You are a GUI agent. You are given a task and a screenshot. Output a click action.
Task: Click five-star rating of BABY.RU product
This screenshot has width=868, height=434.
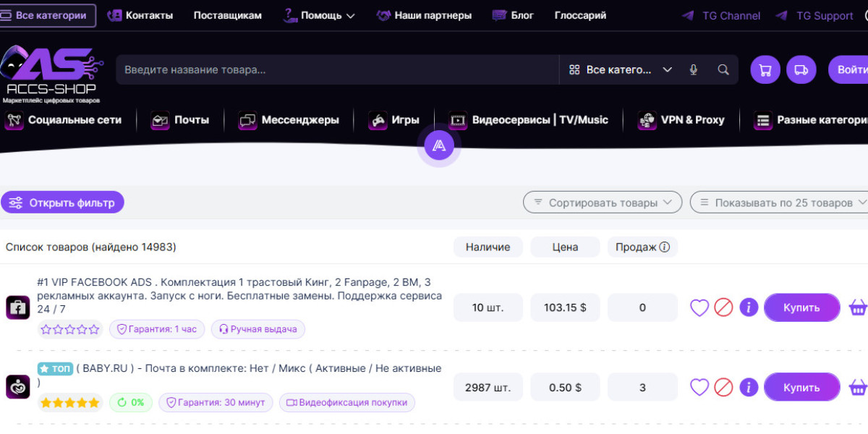pyautogui.click(x=70, y=402)
